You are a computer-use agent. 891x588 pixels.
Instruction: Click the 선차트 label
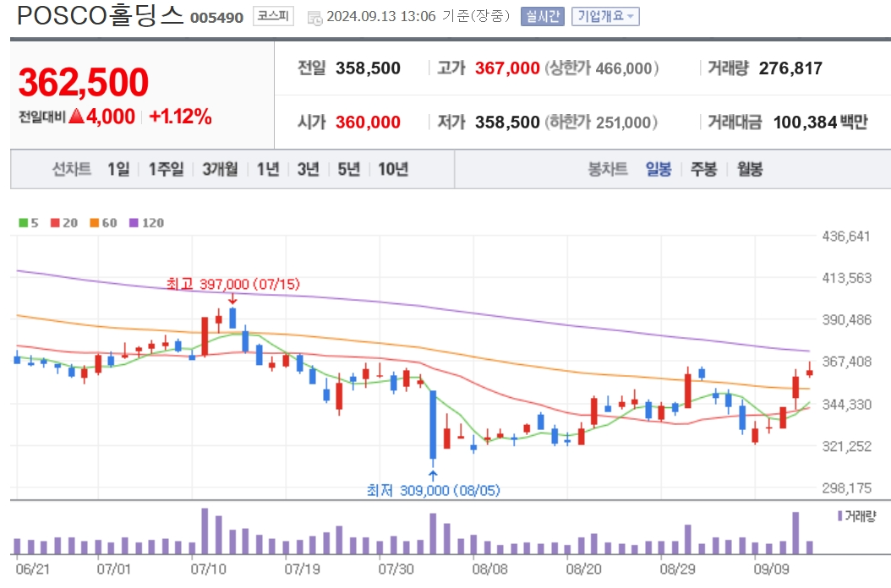coord(72,169)
